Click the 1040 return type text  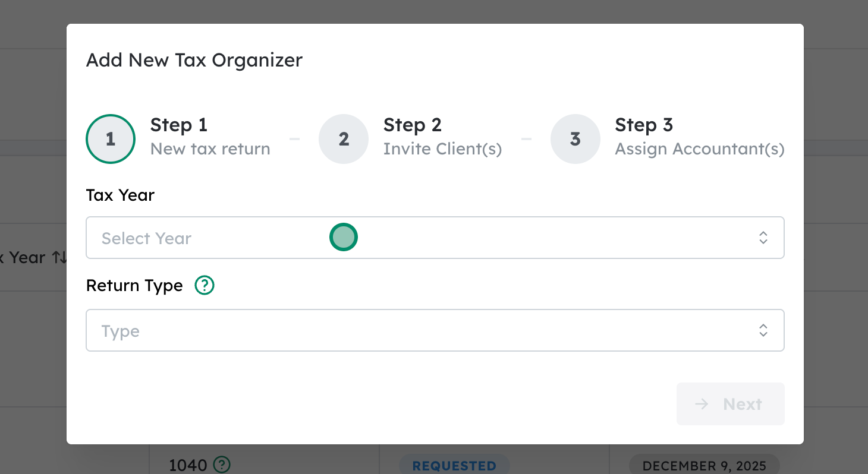coord(188,464)
